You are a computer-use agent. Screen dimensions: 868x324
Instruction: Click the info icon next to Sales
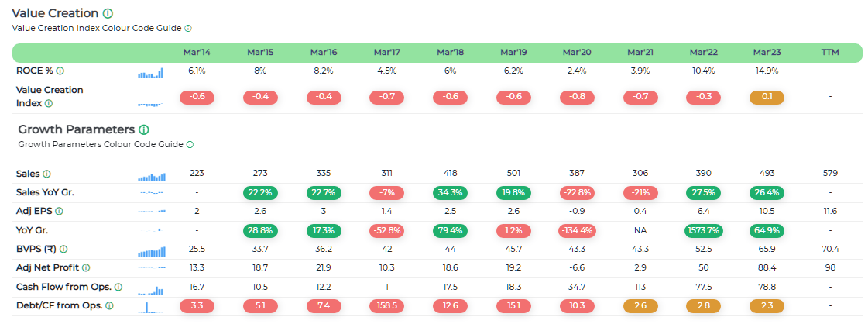(x=46, y=174)
